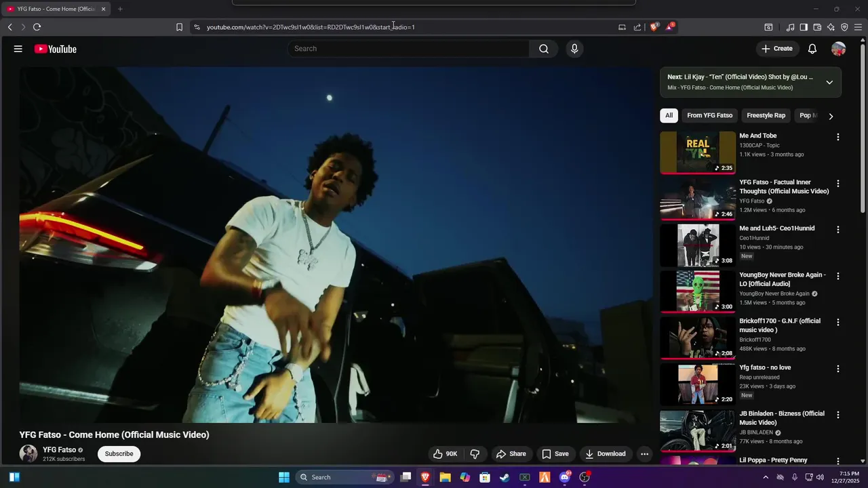Expand the Next: Lil Kjay mix queue

pyautogui.click(x=829, y=82)
